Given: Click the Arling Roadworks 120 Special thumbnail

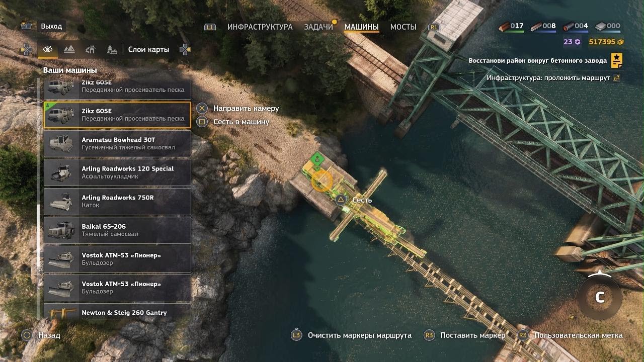Looking at the screenshot, I should coord(61,172).
